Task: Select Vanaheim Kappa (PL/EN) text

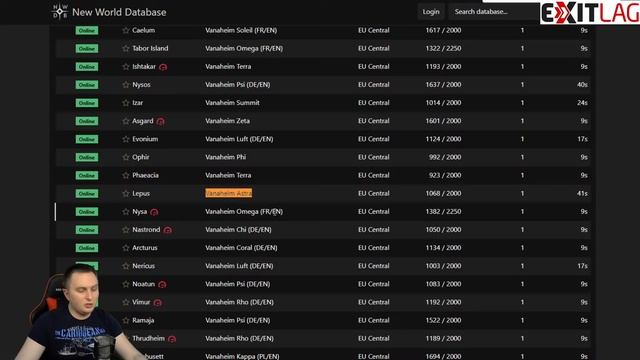Action: [x=242, y=356]
